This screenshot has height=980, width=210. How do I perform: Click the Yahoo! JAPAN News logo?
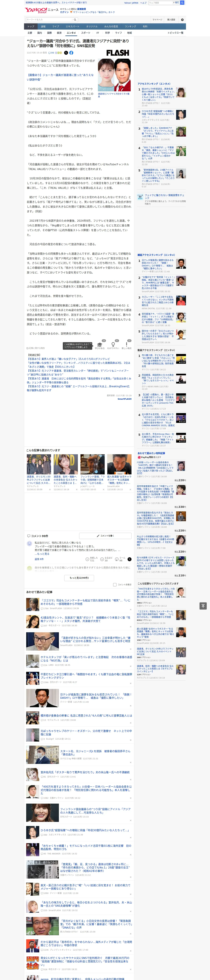coord(42,10)
